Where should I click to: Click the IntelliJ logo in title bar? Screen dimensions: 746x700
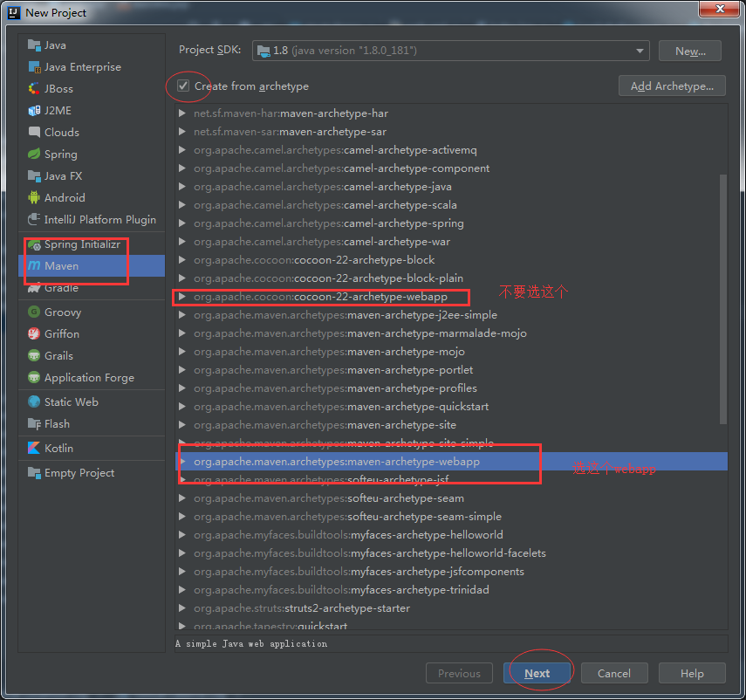14,12
